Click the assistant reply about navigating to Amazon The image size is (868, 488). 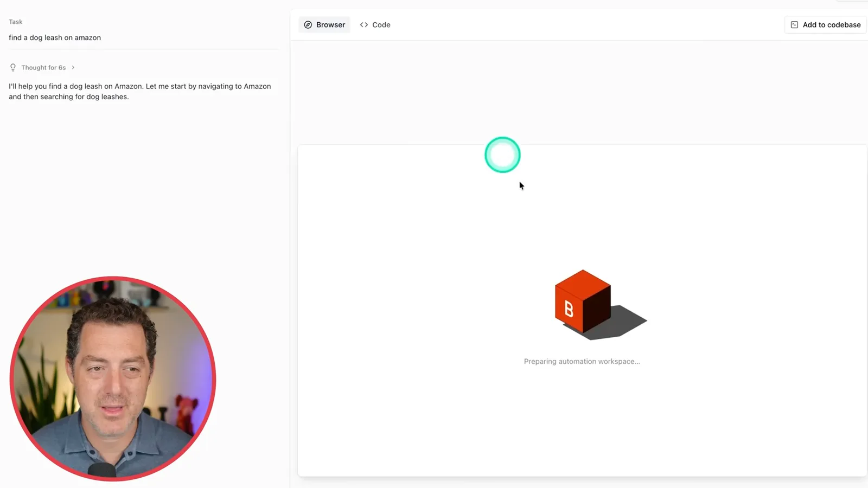(x=140, y=92)
